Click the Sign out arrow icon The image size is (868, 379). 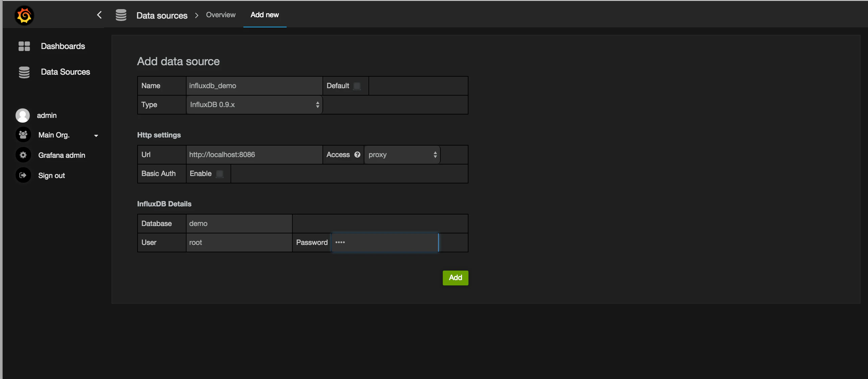pyautogui.click(x=23, y=175)
